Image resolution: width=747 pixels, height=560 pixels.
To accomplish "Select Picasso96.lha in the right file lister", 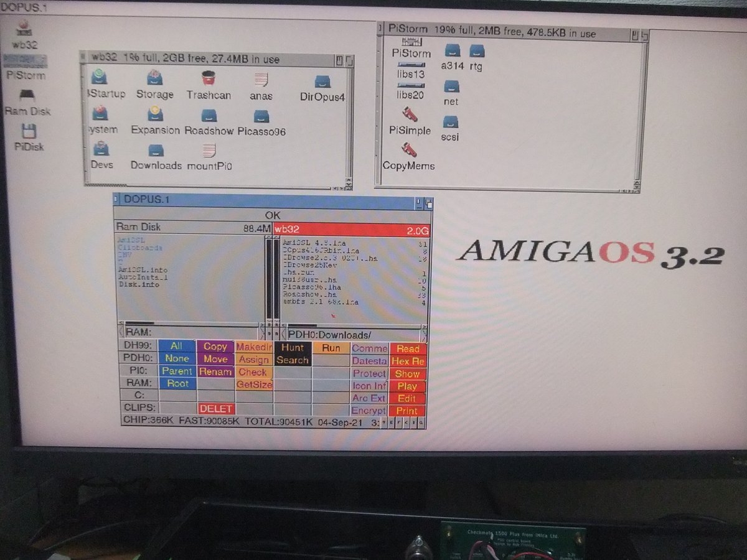I will click(x=312, y=288).
